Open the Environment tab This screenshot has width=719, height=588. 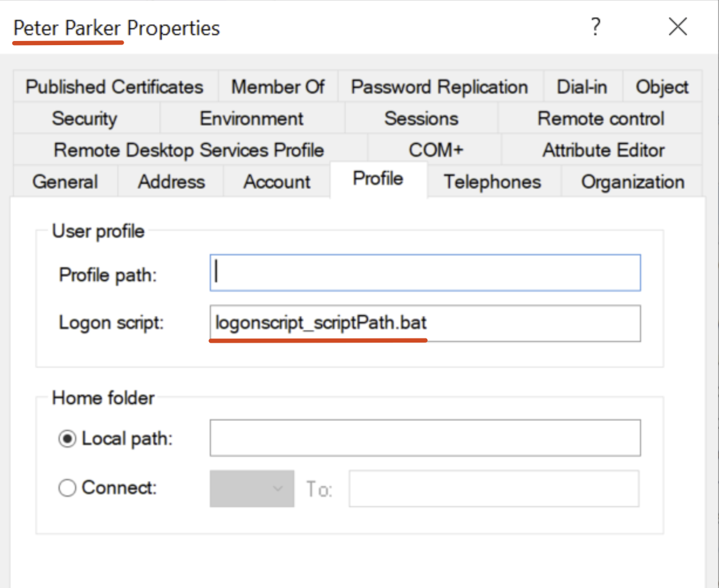pyautogui.click(x=251, y=119)
